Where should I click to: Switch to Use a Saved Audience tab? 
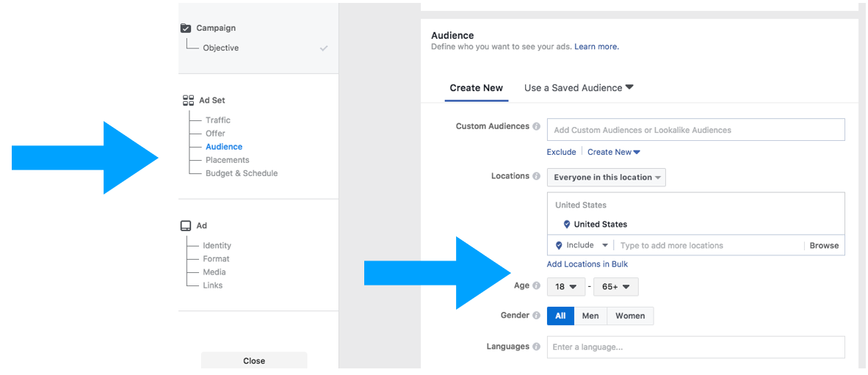pyautogui.click(x=579, y=88)
